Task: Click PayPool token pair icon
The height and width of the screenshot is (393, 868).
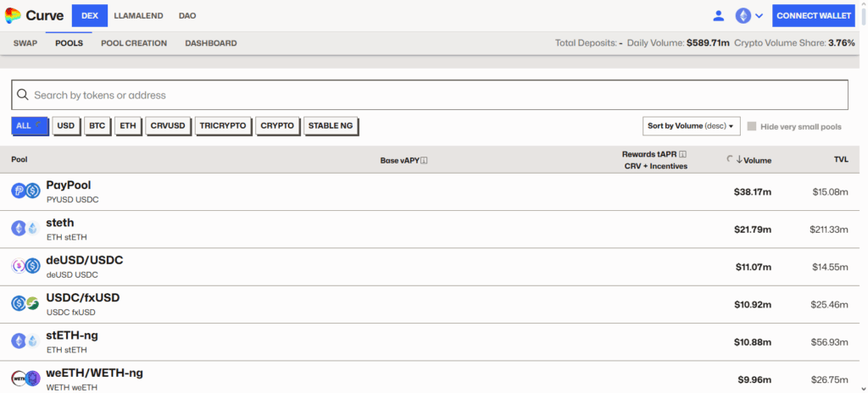Action: click(x=25, y=191)
